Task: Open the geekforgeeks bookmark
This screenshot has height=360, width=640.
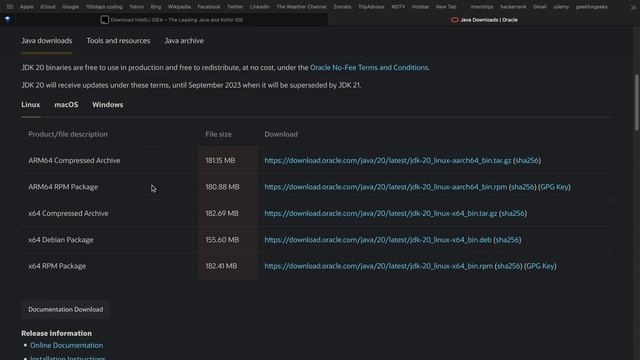Action: point(592,7)
